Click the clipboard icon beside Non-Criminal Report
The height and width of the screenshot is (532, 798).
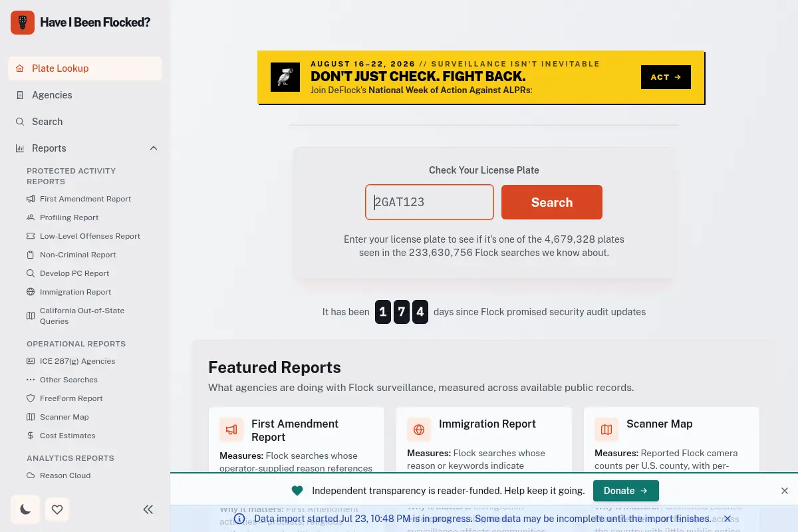[31, 255]
